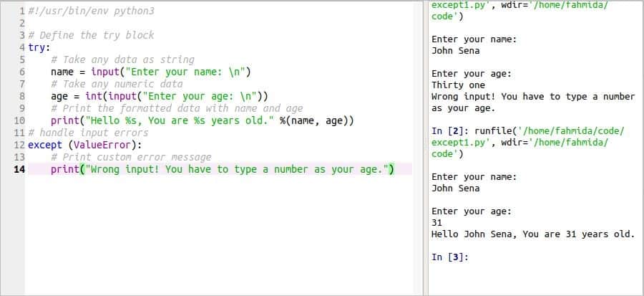Click the console output value '31'
Screen dimensions: 644x296
coord(436,223)
